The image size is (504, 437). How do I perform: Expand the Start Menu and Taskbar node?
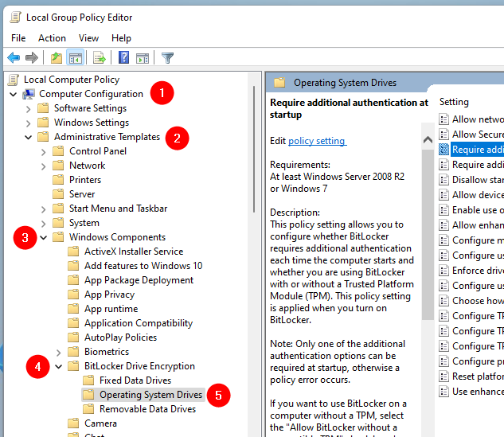[43, 209]
